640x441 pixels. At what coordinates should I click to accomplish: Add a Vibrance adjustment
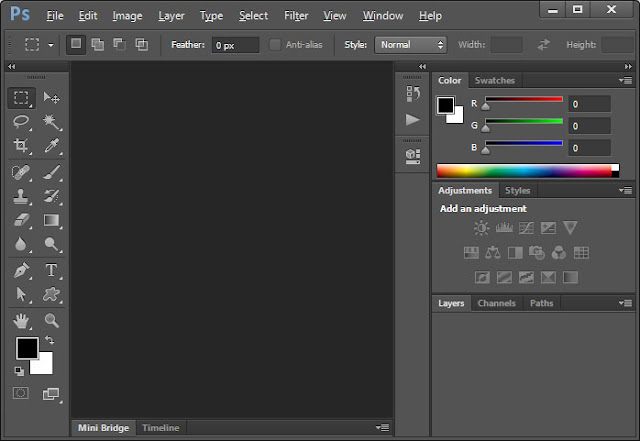coord(570,228)
